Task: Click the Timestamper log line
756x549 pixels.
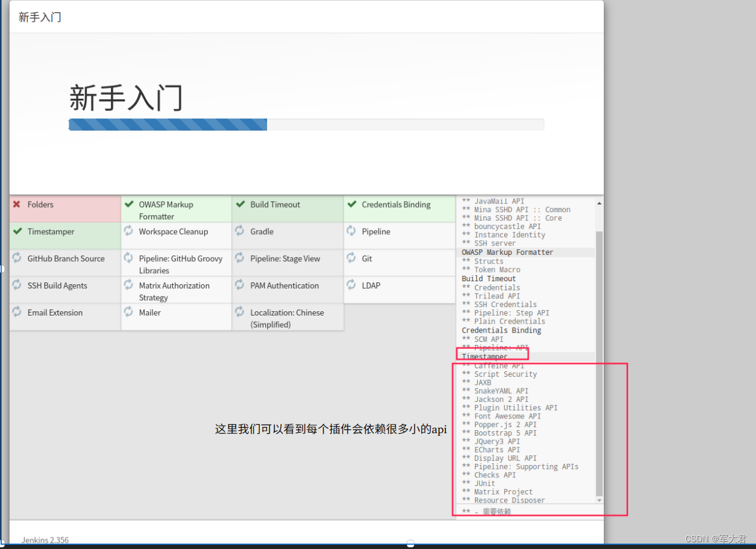Action: click(485, 357)
